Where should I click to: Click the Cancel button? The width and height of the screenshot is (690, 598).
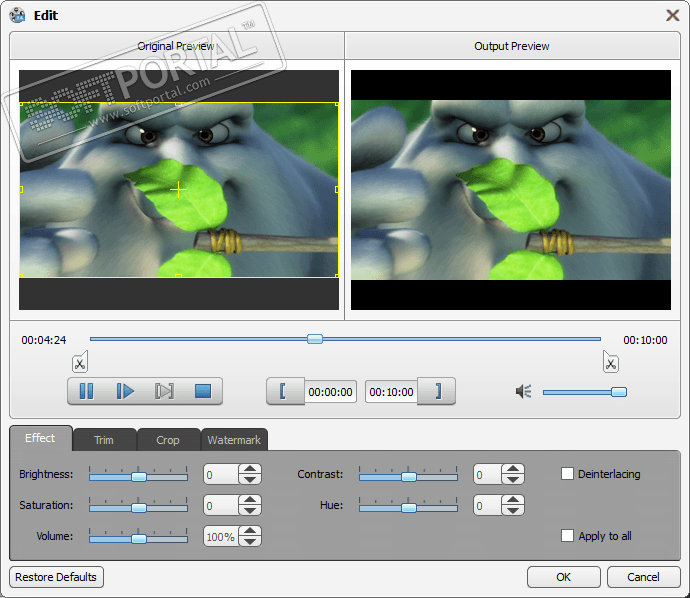pyautogui.click(x=643, y=577)
